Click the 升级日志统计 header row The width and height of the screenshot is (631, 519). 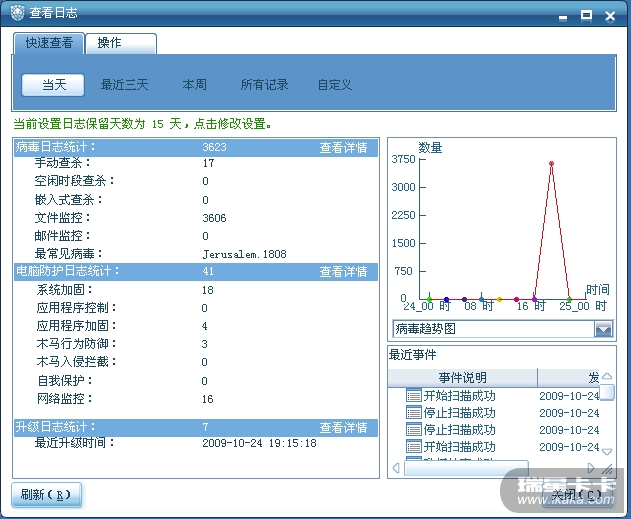(196, 428)
